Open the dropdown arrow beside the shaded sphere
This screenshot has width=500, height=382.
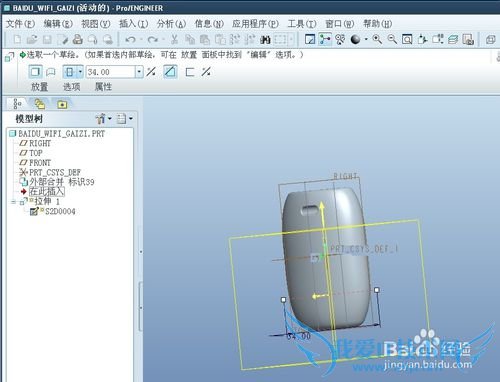coord(366,40)
